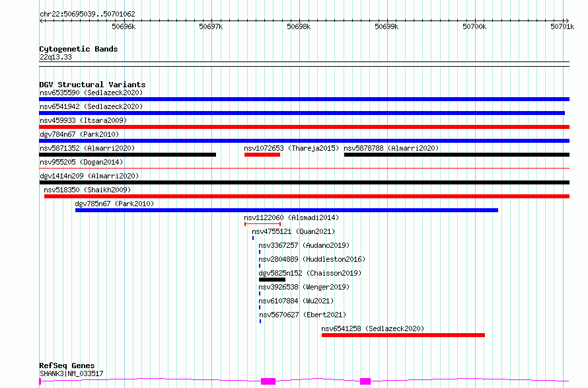Click the nsv955205 (Dogan2014) thin red line
588x388 pixels.
coord(304,169)
